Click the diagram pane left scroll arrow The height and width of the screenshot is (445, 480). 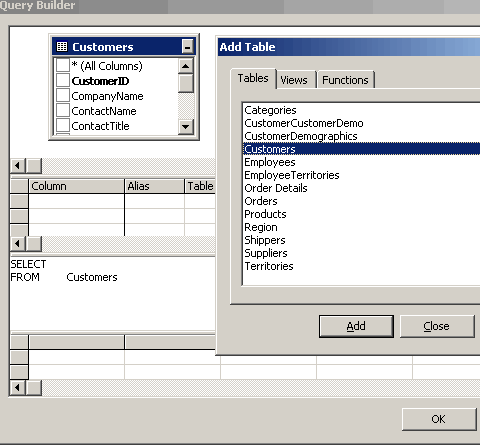coord(18,165)
